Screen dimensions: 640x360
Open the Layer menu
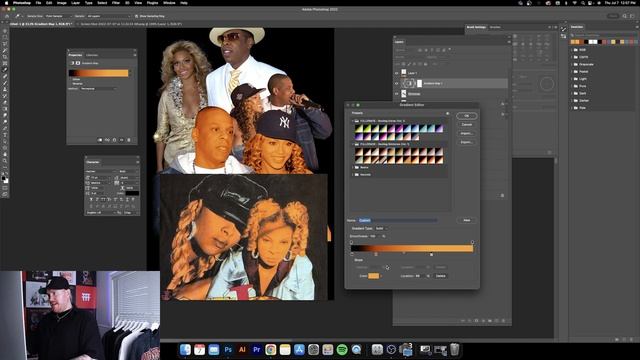click(x=76, y=3)
